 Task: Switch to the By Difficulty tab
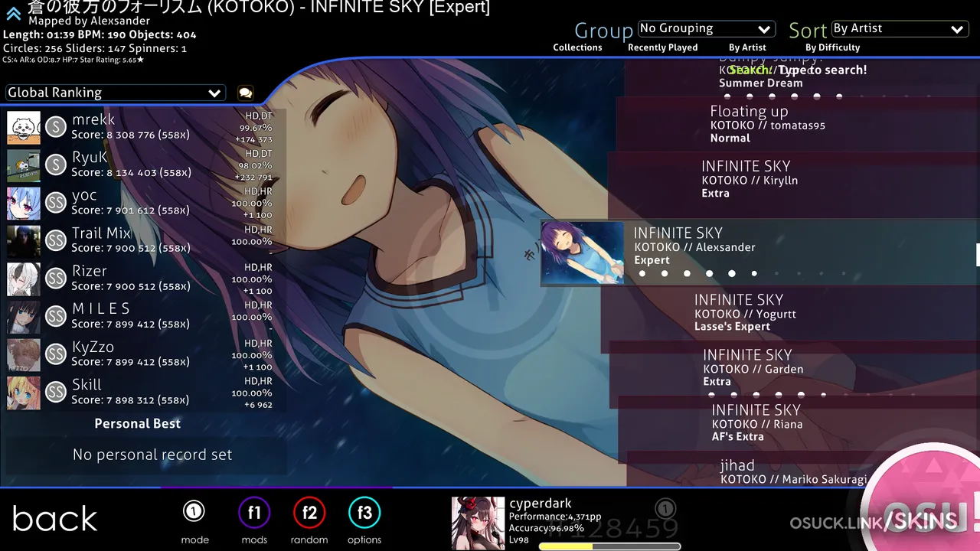(x=832, y=47)
